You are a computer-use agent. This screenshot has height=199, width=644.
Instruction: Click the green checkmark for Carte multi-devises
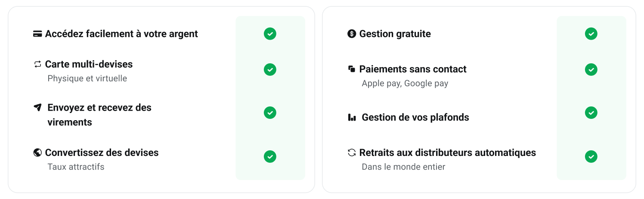tap(270, 69)
